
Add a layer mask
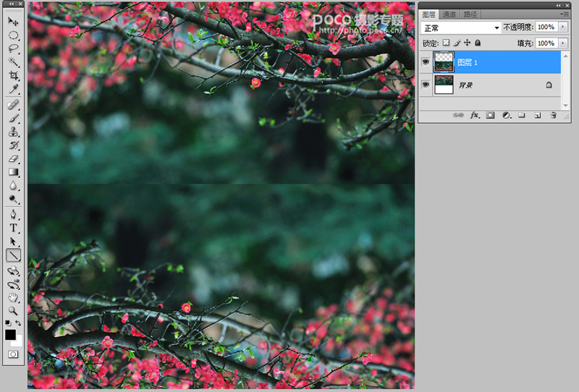(490, 115)
